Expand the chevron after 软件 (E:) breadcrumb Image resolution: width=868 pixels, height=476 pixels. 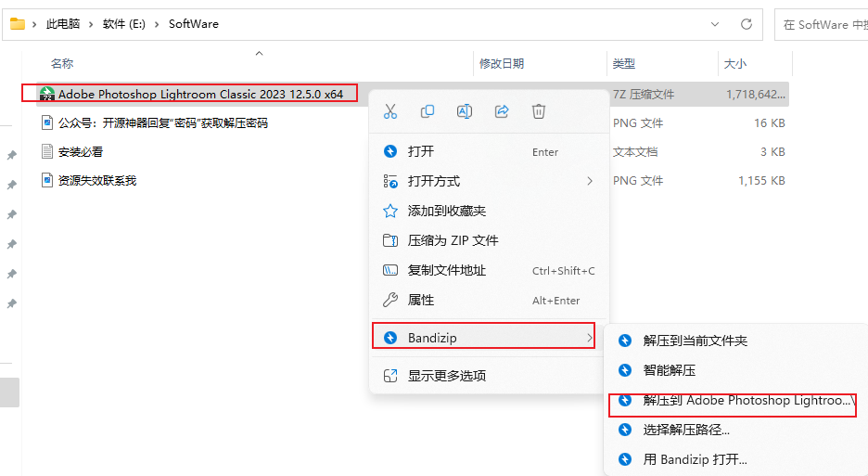click(157, 24)
